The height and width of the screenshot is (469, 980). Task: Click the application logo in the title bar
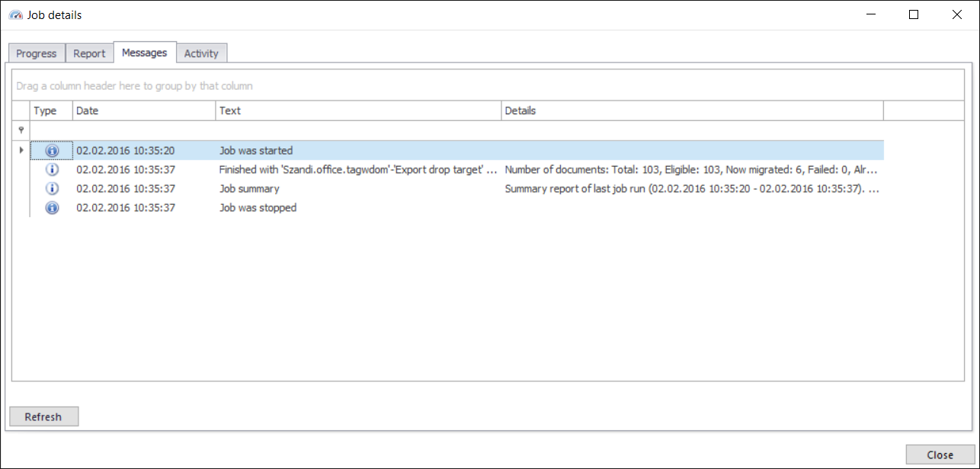pos(16,14)
